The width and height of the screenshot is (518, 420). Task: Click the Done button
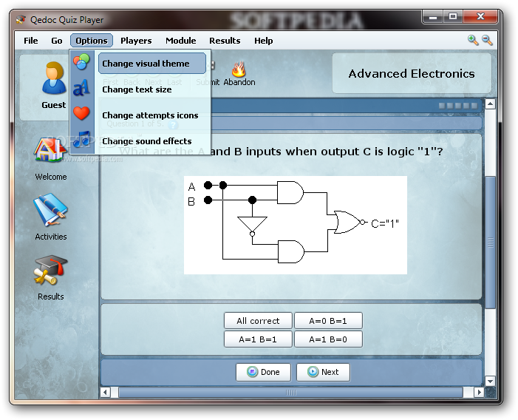coord(263,372)
